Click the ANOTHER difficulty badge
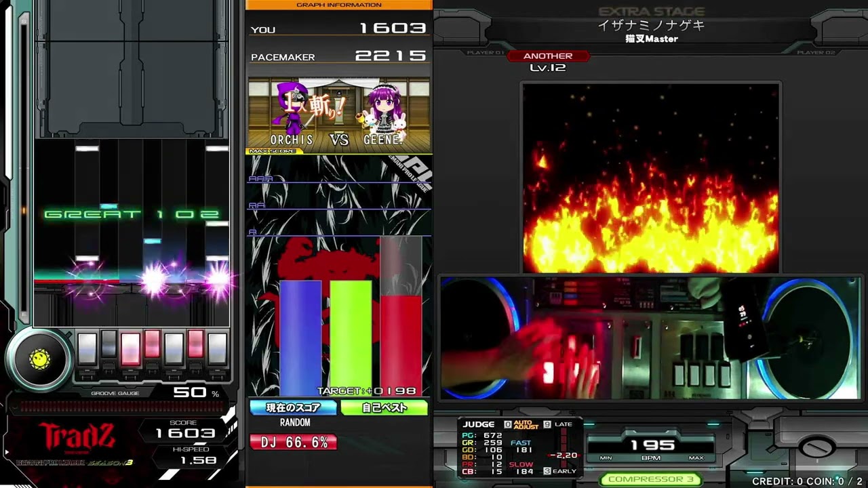Screen dimensions: 868x488 pyautogui.click(x=548, y=56)
